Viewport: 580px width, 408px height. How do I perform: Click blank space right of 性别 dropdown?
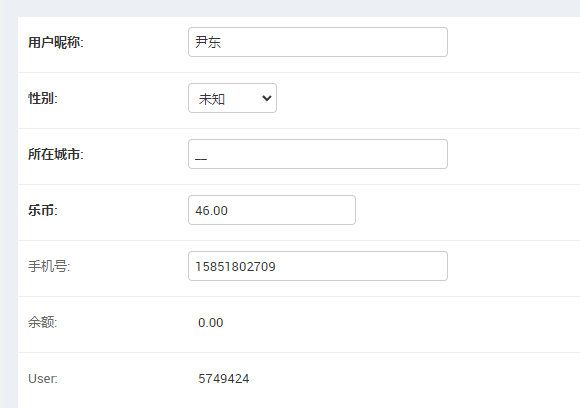[425, 98]
